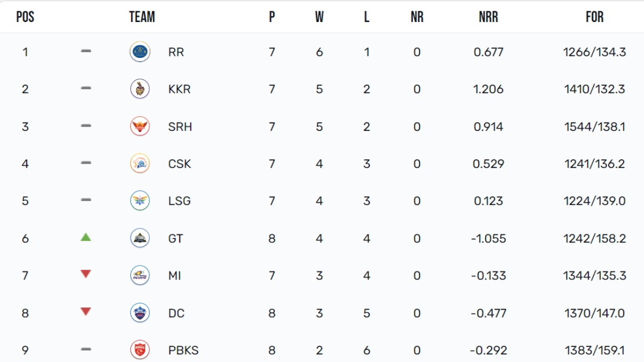Click the Delhi Capitals logo
644x362 pixels.
pyautogui.click(x=140, y=313)
